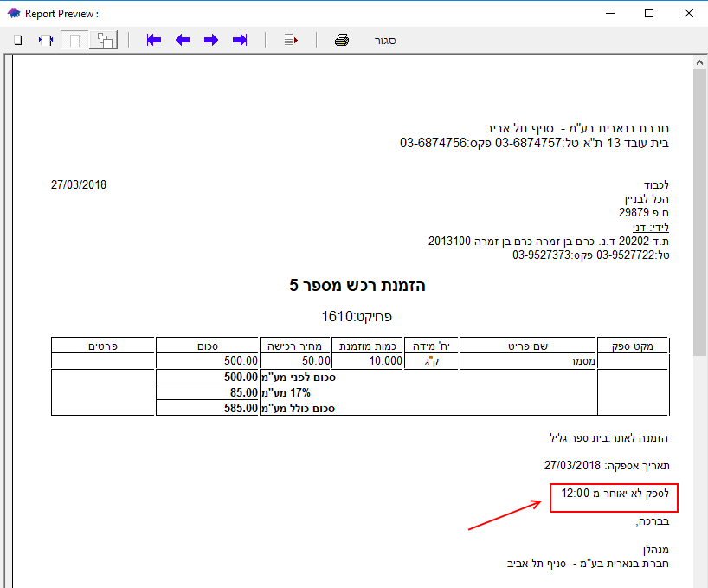Click the unit cell ק"ג
This screenshot has height=588, width=708.
tap(432, 361)
